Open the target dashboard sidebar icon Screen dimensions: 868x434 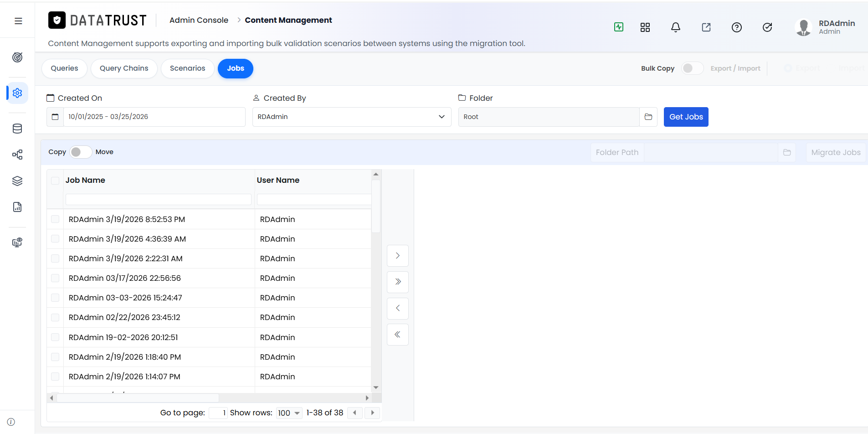tap(17, 57)
